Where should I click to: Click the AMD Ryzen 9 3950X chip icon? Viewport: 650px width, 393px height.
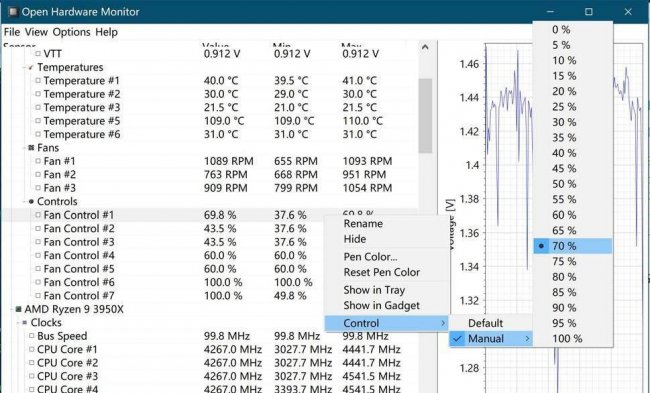click(18, 309)
